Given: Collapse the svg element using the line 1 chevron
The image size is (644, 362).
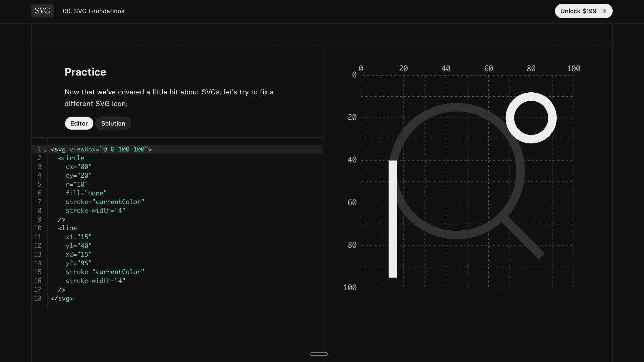Looking at the screenshot, I should (x=45, y=150).
